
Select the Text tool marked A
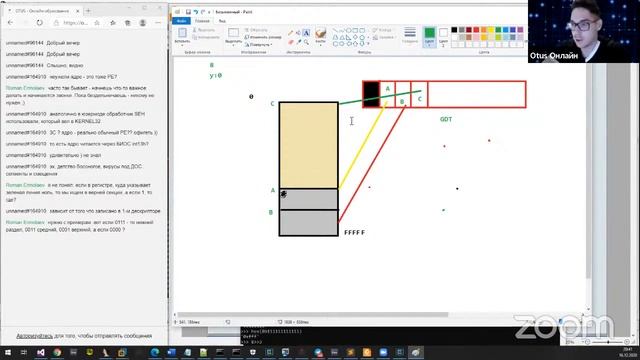(306, 33)
